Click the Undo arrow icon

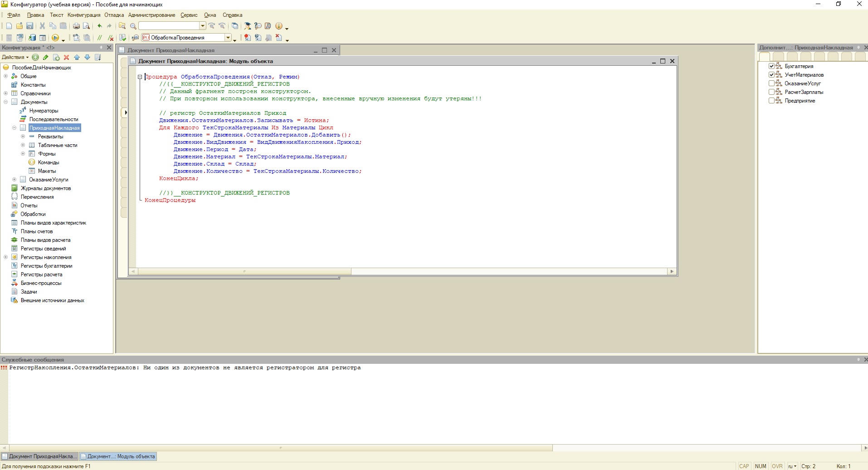point(100,26)
